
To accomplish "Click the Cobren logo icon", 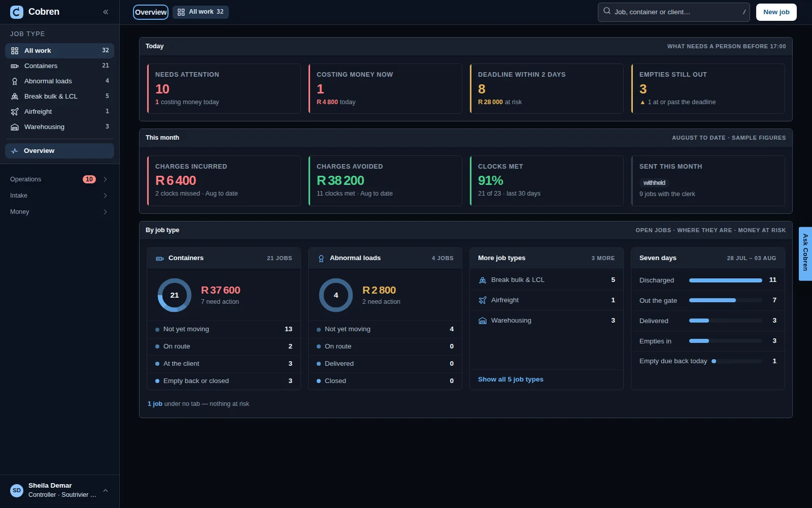I will [x=17, y=12].
